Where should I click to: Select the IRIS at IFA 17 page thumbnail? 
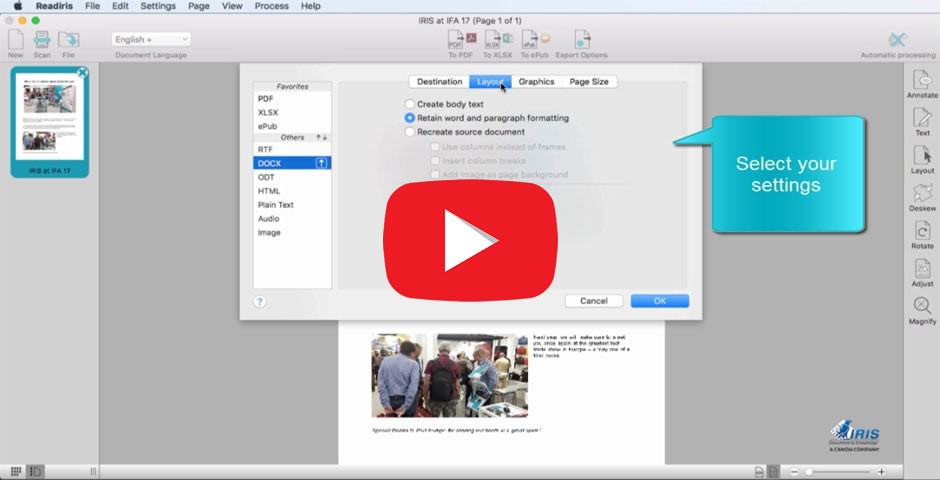pos(50,122)
